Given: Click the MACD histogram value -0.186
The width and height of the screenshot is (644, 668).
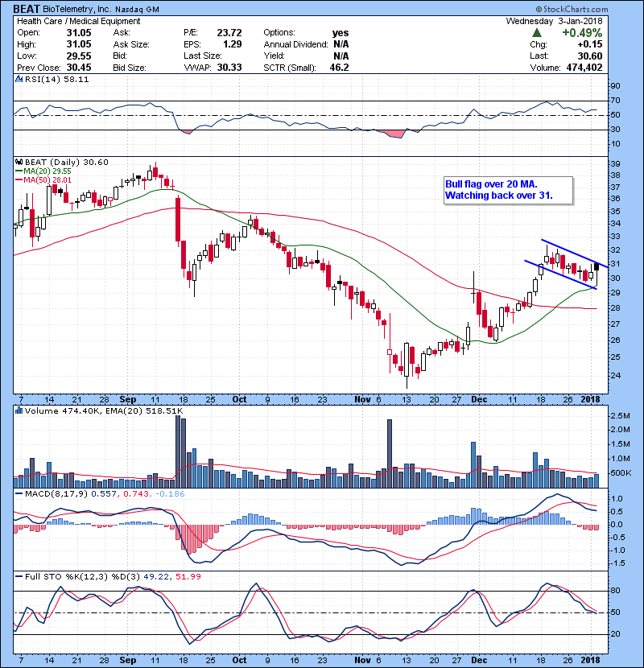Looking at the screenshot, I should [x=170, y=494].
